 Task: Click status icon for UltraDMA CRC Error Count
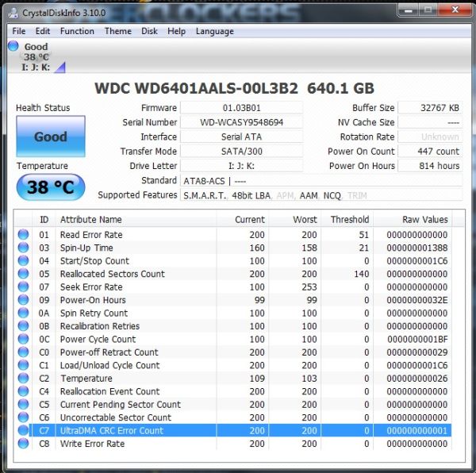(23, 430)
